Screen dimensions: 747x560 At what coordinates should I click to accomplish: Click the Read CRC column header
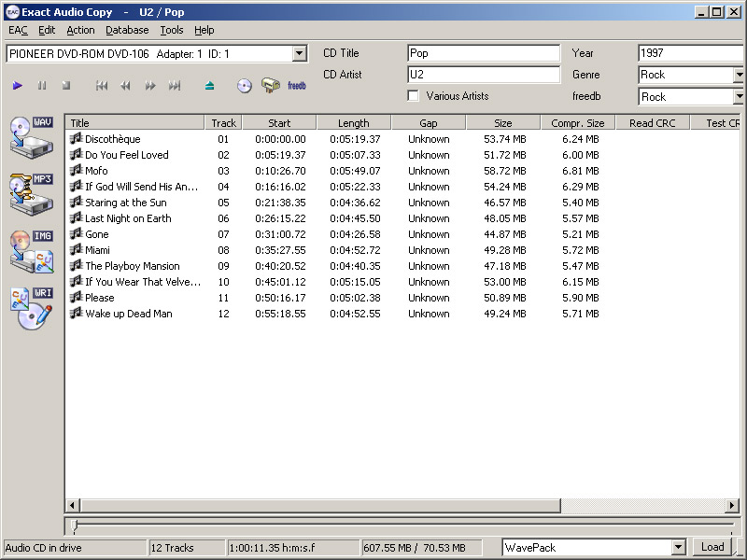(653, 123)
